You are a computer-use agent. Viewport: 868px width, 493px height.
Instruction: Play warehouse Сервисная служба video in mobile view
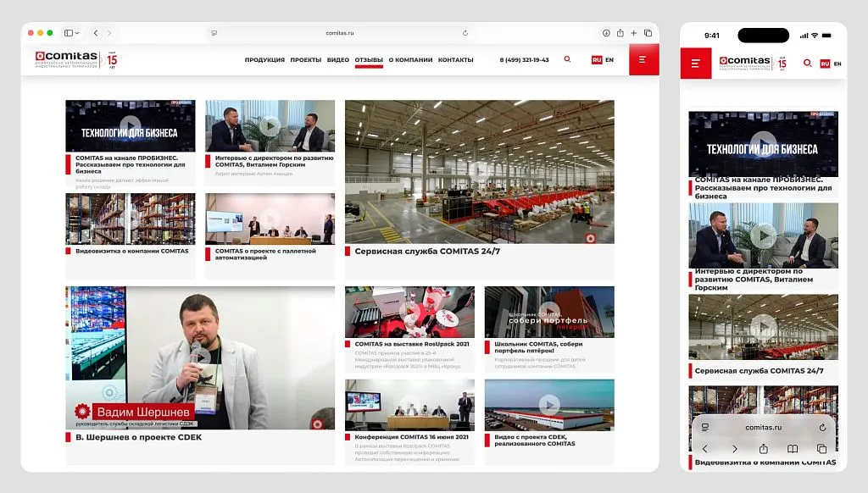pos(763,327)
